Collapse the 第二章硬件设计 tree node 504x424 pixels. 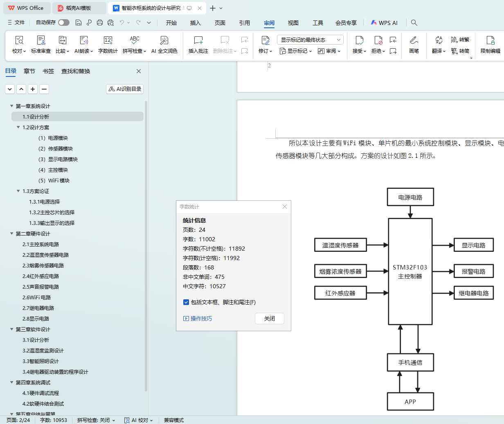(x=12, y=233)
